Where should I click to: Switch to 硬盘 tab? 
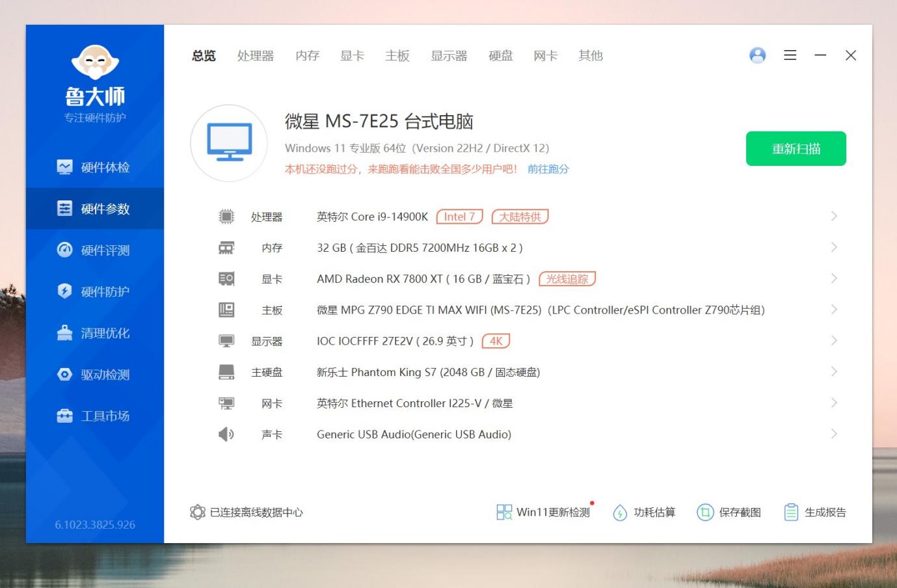point(501,56)
